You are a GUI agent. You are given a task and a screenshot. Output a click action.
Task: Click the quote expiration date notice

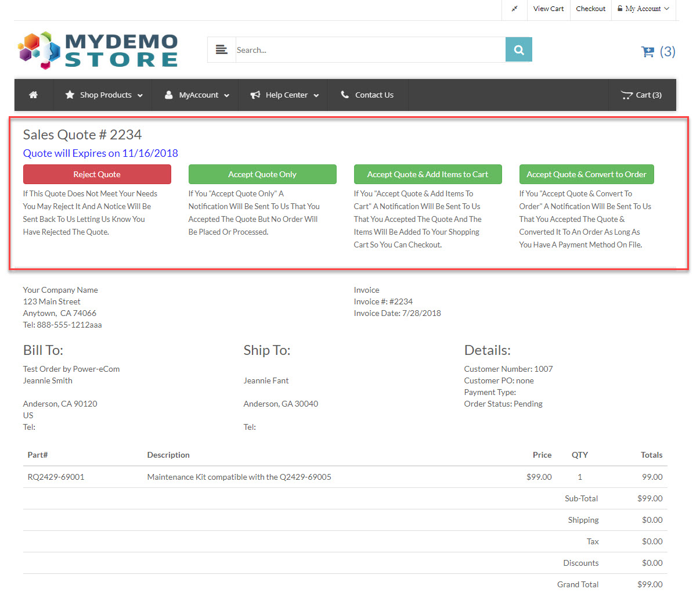(x=100, y=153)
